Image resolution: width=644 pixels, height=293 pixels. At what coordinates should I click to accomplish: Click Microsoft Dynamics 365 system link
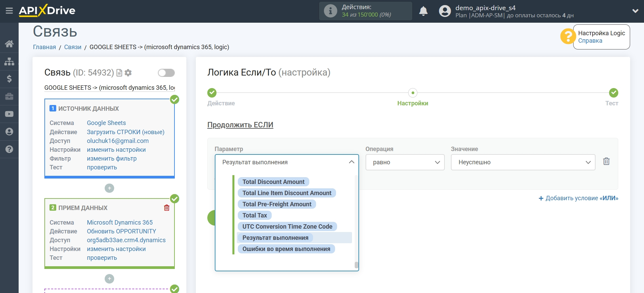tap(120, 223)
